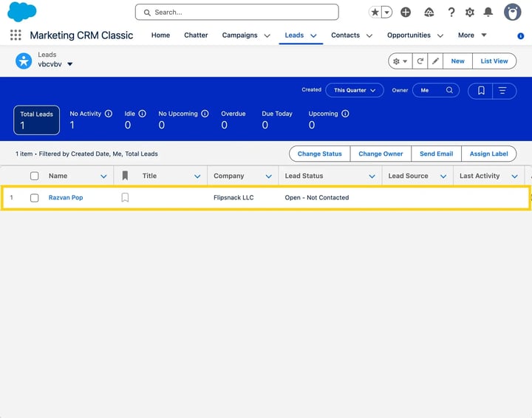Viewport: 532px width, 418px height.
Task: Switch to List View
Action: click(494, 61)
